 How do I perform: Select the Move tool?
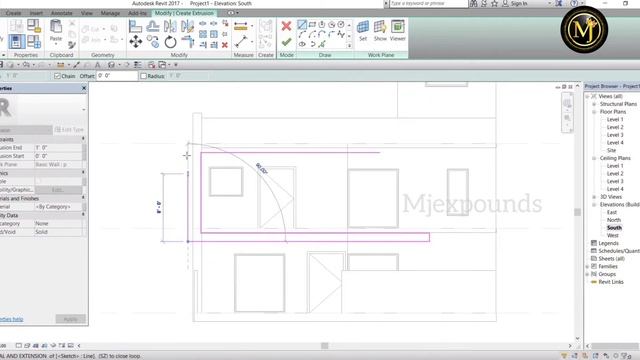[x=136, y=42]
